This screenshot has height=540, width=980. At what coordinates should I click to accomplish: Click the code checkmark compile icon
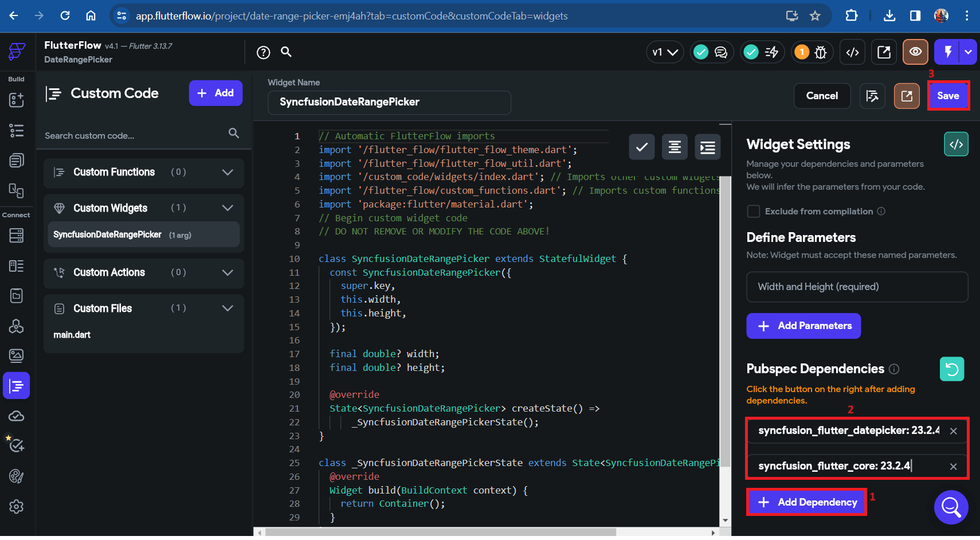[x=642, y=147]
